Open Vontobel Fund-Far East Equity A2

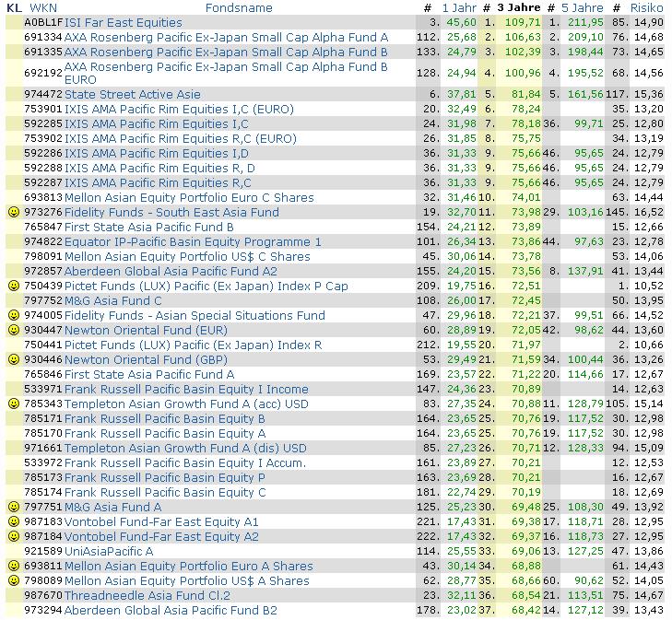click(x=161, y=536)
